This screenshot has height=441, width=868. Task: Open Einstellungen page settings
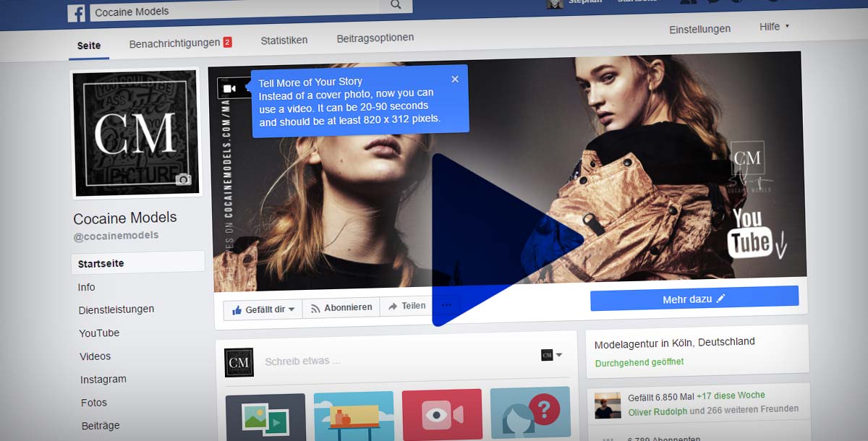point(699,30)
